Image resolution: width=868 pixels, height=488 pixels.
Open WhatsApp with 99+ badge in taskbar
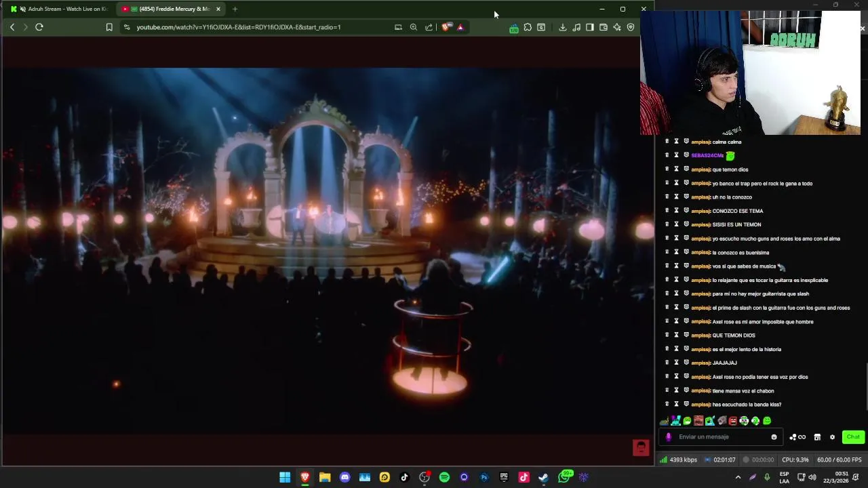point(565,476)
